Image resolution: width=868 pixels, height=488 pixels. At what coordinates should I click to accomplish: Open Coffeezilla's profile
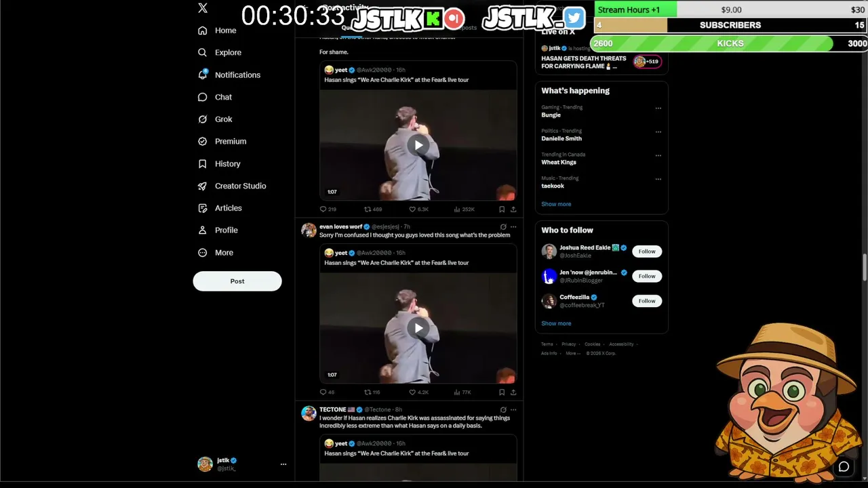coord(574,298)
